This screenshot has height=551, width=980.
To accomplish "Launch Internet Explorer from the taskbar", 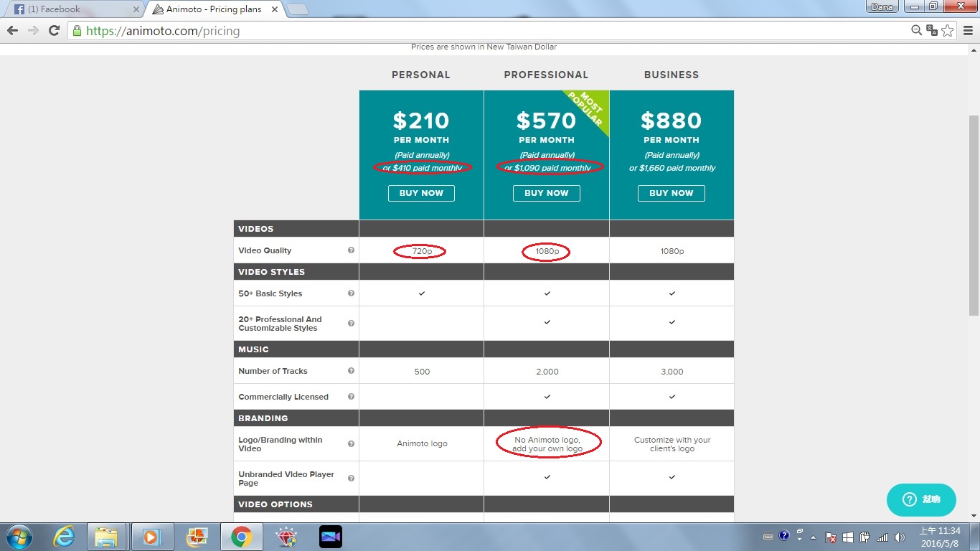I will 64,537.
